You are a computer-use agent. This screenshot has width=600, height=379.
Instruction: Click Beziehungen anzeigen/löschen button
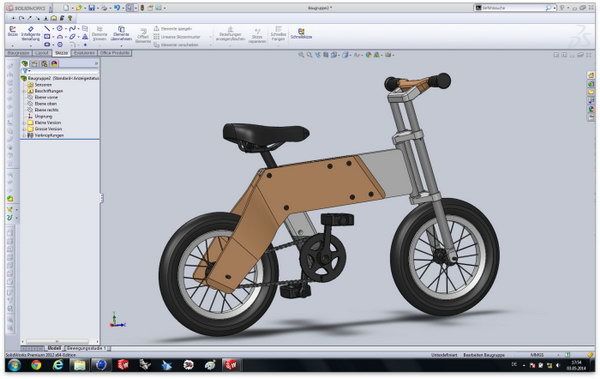click(x=230, y=34)
